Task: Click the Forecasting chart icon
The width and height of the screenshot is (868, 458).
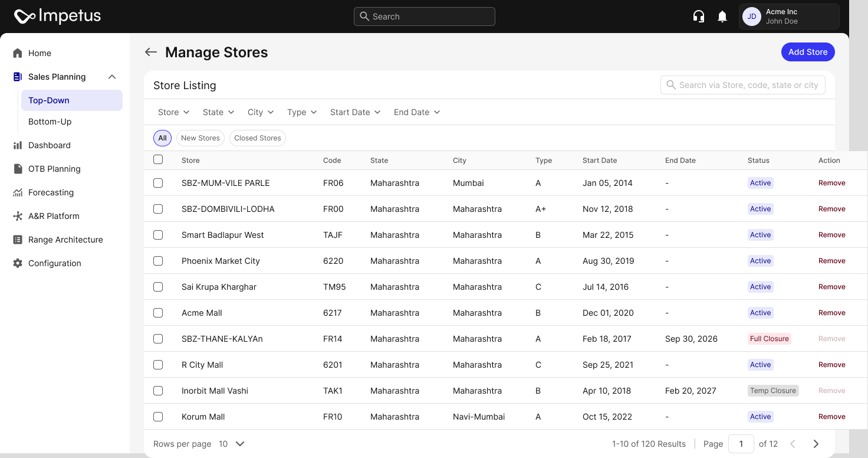Action: [18, 192]
